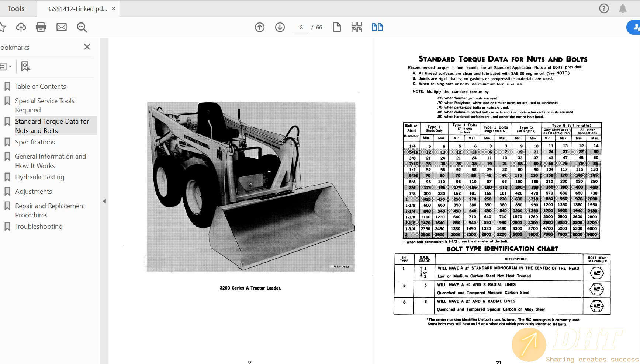Image resolution: width=640 pixels, height=364 pixels.
Task: Send file by email envelope icon
Action: click(x=62, y=27)
